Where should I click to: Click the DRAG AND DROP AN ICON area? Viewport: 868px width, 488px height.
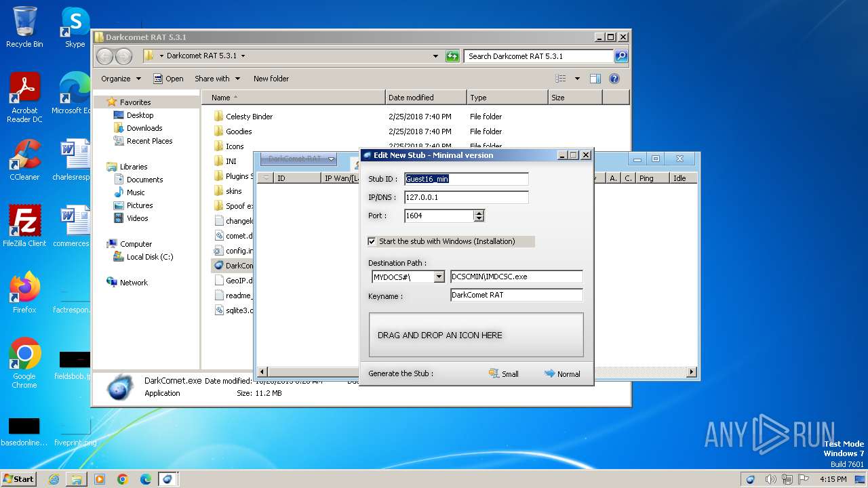click(476, 335)
